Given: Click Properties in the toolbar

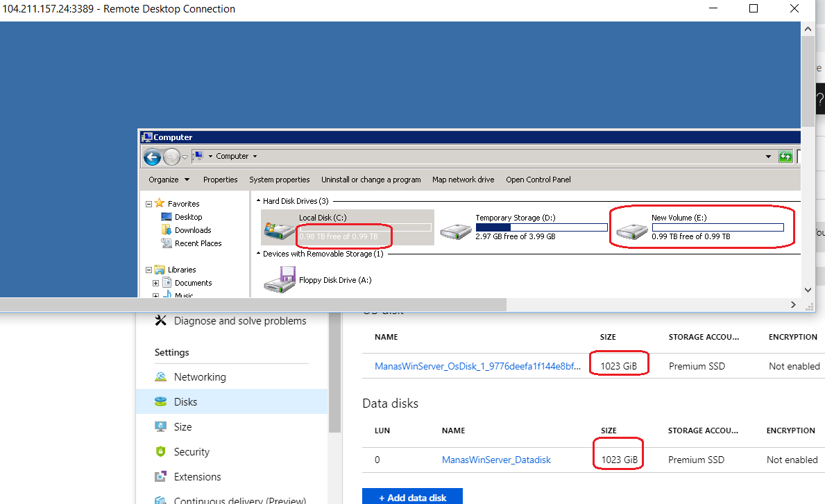Looking at the screenshot, I should [x=221, y=180].
